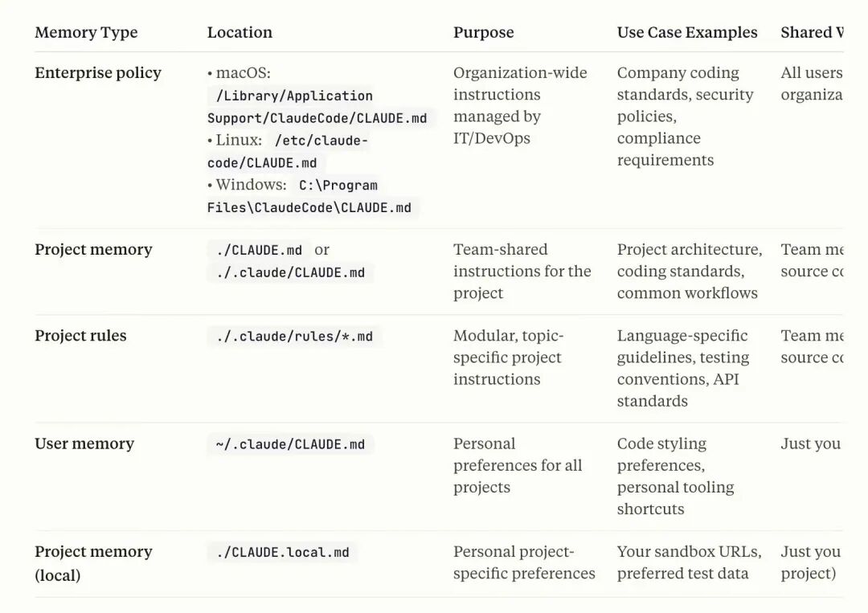The width and height of the screenshot is (868, 613).
Task: Click the Linux /etc/claude-code path
Action: point(287,152)
